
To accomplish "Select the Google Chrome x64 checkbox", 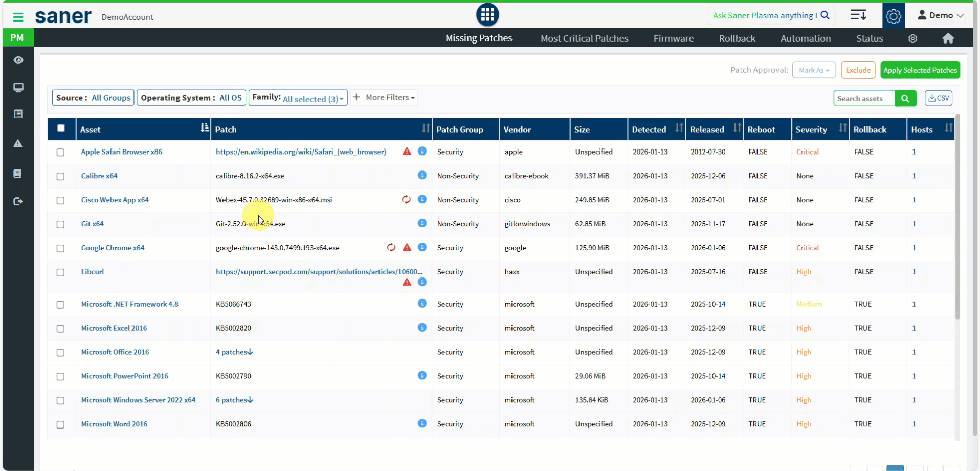I will click(60, 248).
